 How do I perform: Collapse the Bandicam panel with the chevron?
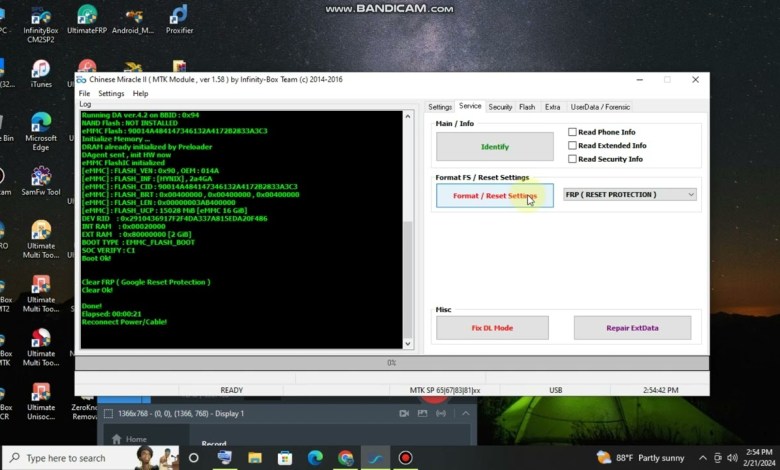(466, 413)
